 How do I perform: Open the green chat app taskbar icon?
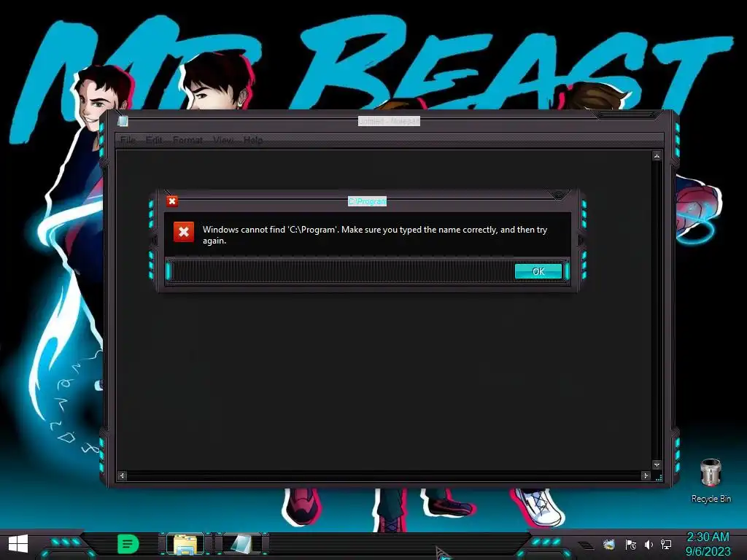pos(128,544)
